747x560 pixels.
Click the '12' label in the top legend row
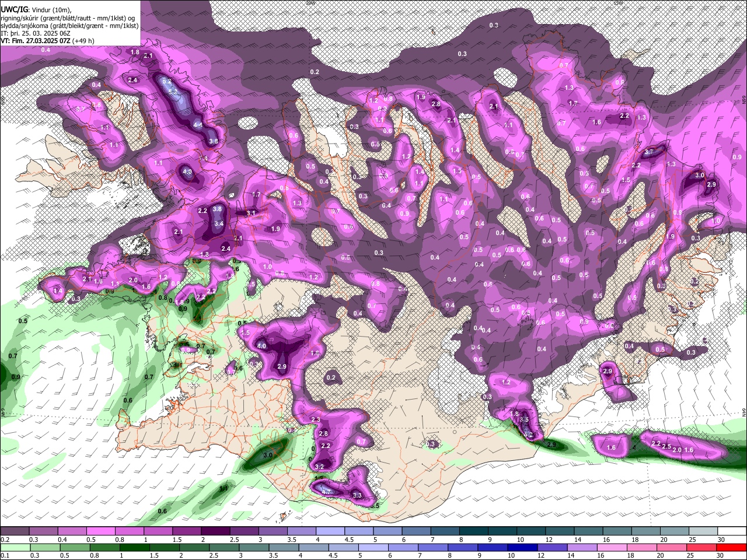[549, 540]
